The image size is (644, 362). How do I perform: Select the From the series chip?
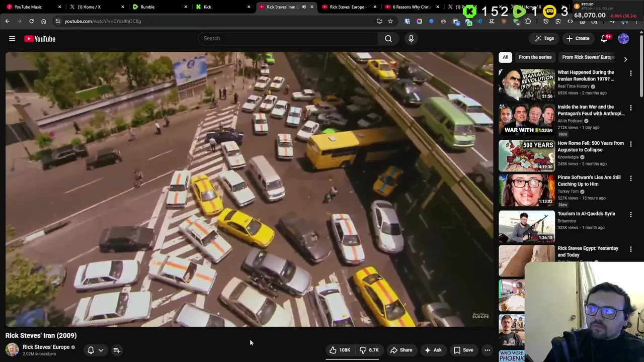[x=535, y=57]
